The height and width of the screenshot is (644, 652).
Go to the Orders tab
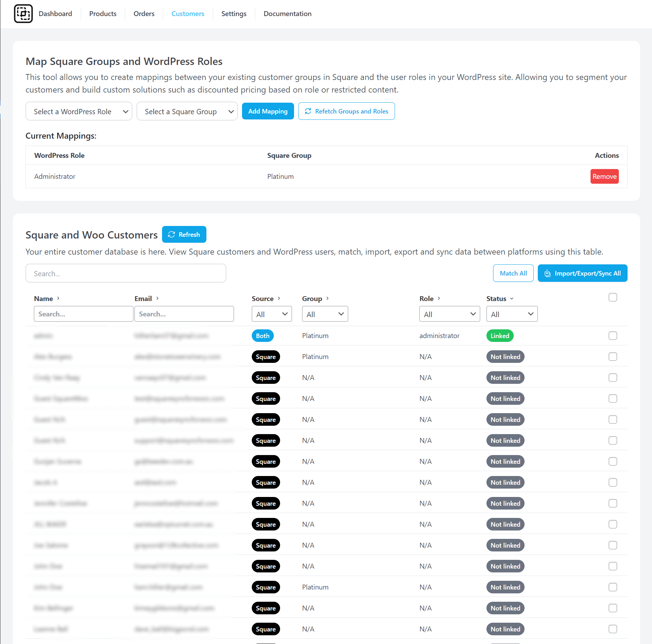coord(144,14)
